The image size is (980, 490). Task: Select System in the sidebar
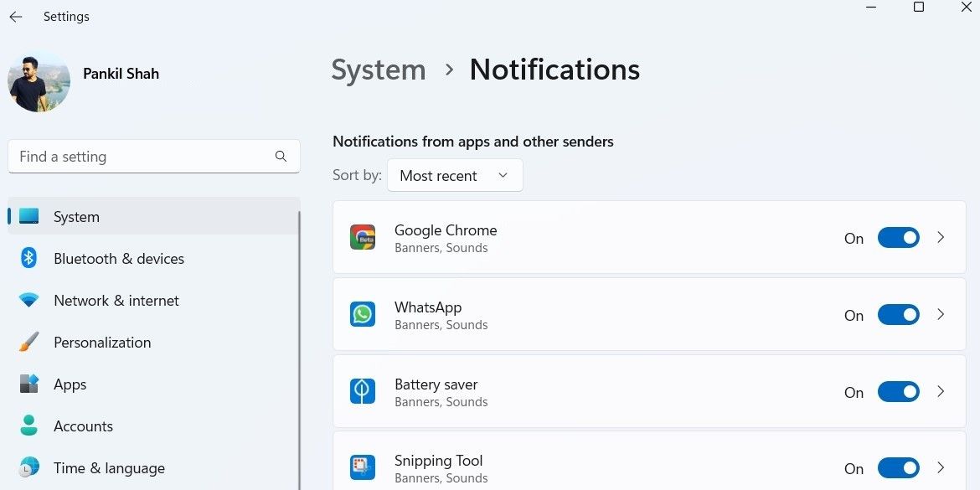point(76,216)
